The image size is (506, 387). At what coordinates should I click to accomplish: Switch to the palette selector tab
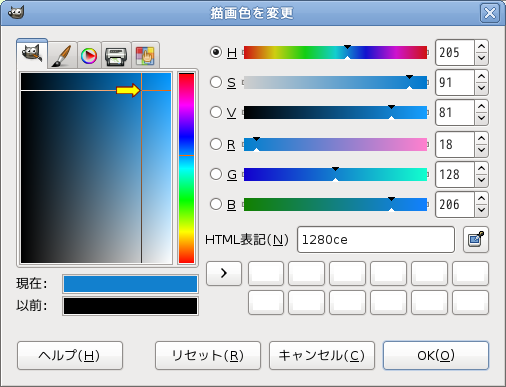[x=145, y=55]
